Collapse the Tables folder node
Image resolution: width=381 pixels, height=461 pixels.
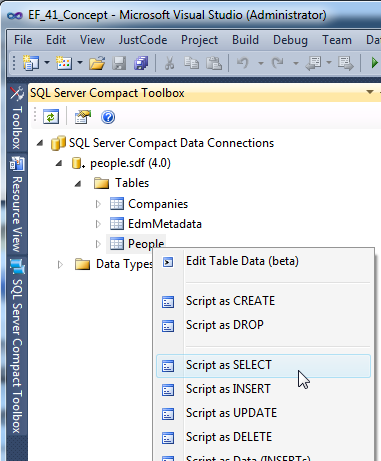(x=78, y=183)
